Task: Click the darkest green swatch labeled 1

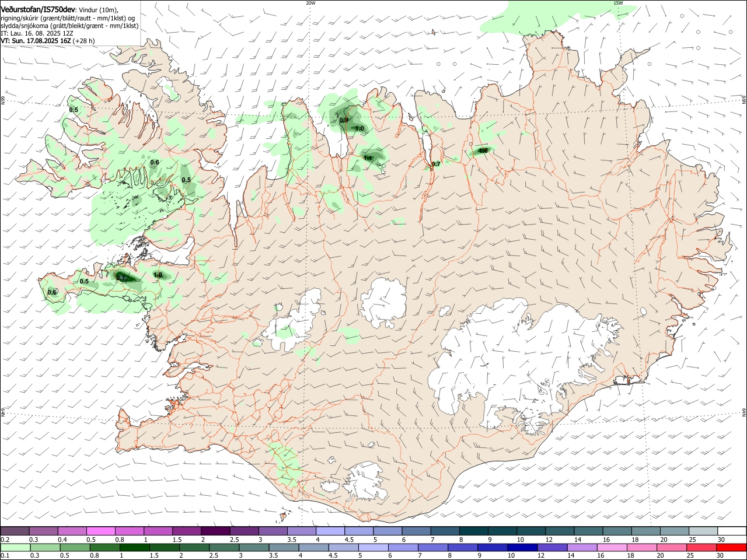Action: 135,547
